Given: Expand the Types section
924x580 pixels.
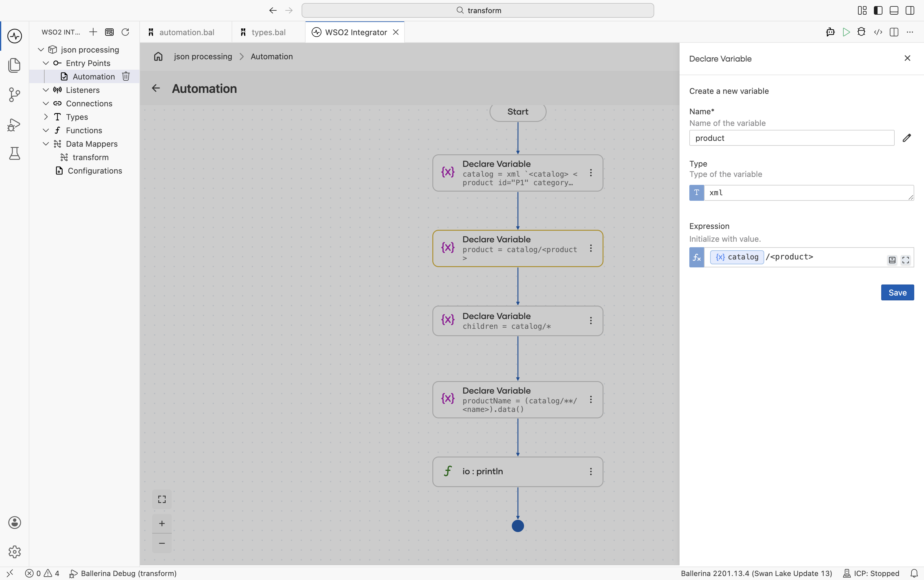Looking at the screenshot, I should [x=46, y=117].
